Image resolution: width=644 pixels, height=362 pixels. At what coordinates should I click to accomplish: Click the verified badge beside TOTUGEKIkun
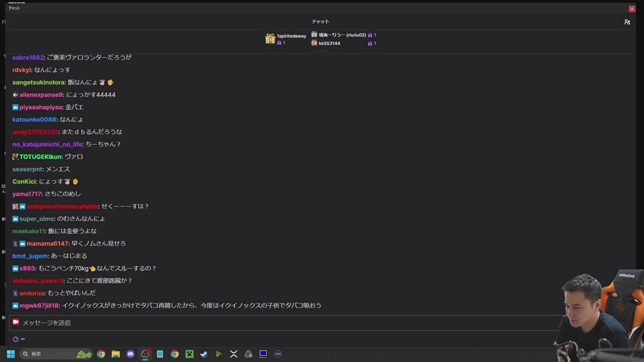pos(15,156)
